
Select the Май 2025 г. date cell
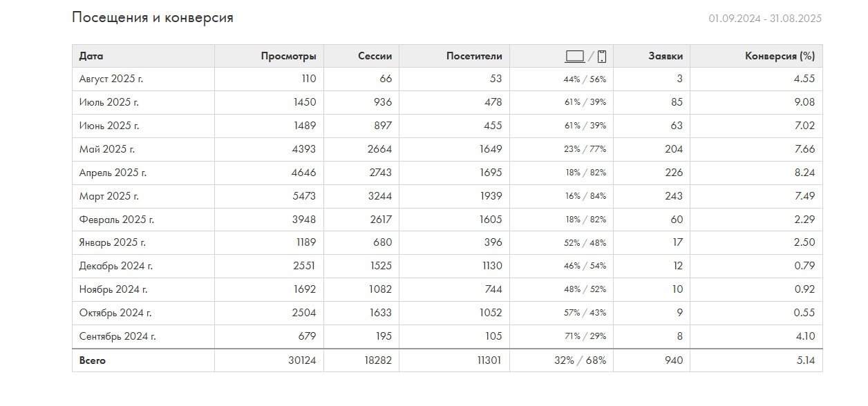(x=107, y=149)
